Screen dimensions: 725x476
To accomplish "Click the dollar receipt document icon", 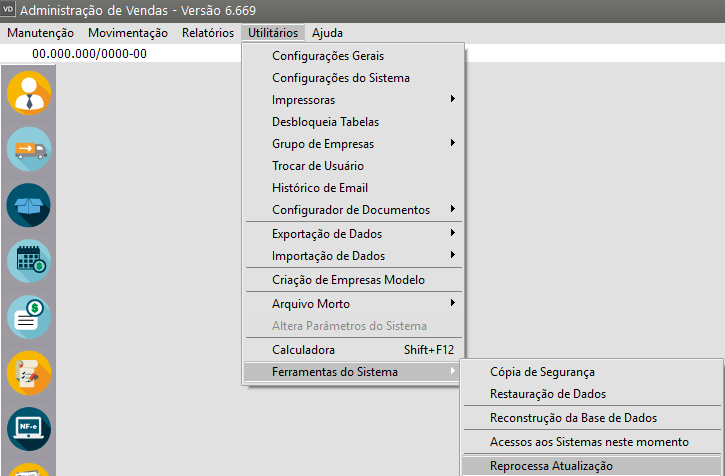I will point(29,317).
